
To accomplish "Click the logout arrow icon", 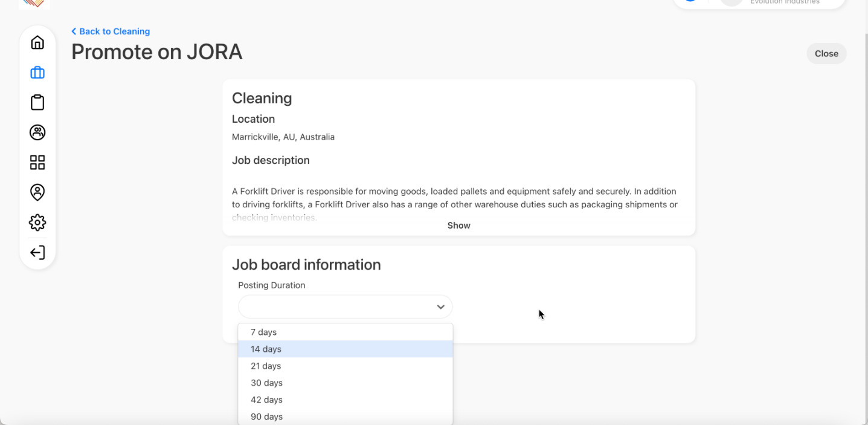I will tap(37, 252).
